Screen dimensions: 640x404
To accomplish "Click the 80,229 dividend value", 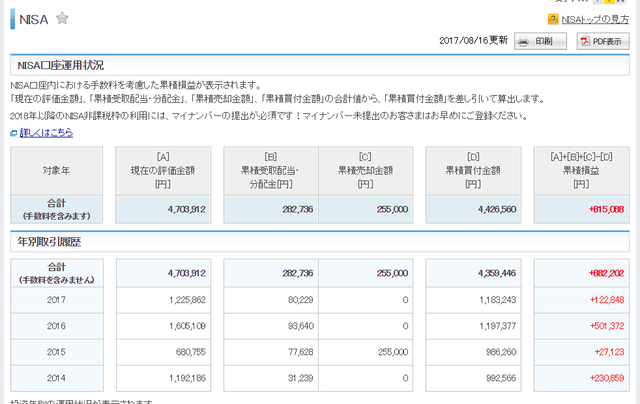I will click(x=300, y=300).
